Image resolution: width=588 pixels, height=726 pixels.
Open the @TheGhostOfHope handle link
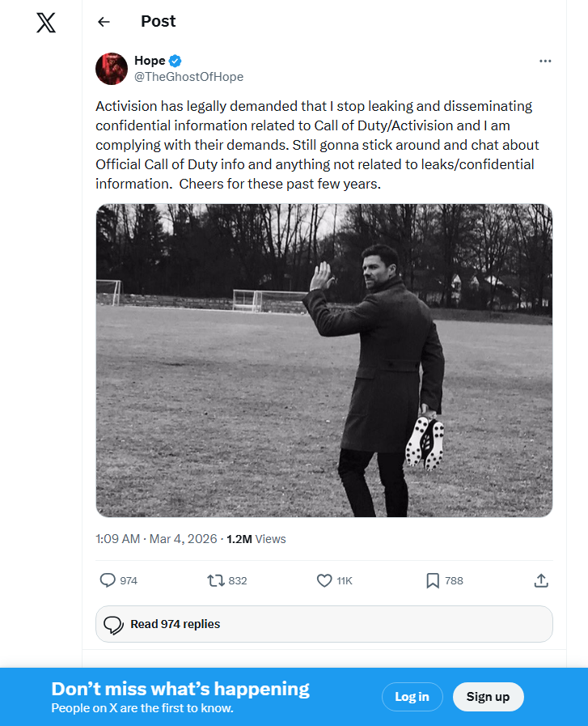[188, 77]
